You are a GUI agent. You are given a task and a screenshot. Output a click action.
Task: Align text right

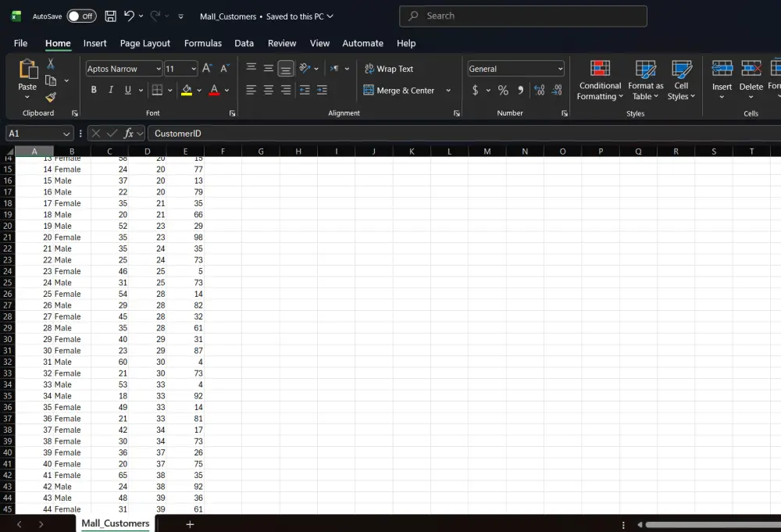pos(286,90)
